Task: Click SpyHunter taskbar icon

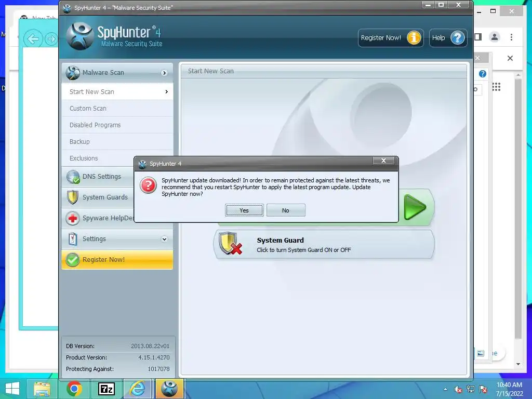Action: pyautogui.click(x=170, y=389)
